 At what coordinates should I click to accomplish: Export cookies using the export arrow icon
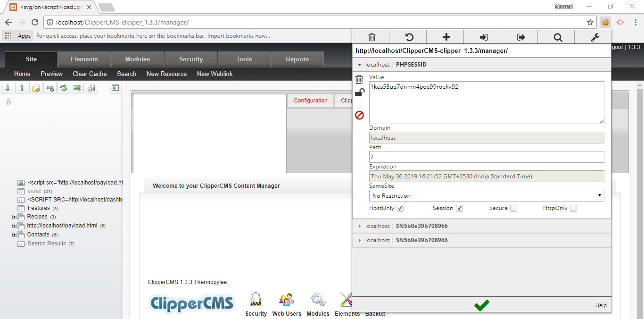(x=520, y=37)
